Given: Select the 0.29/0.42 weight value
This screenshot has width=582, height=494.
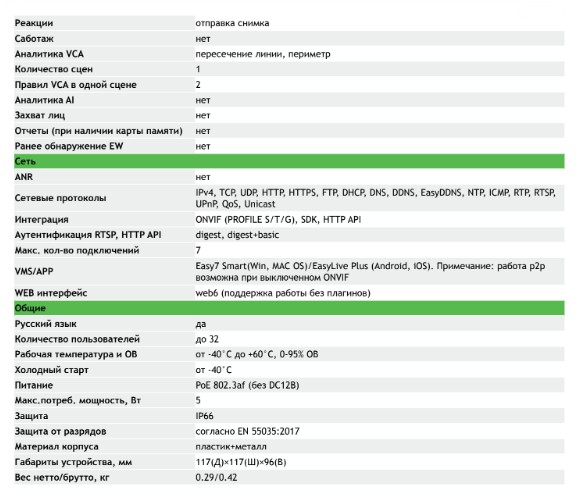Looking at the screenshot, I should (x=216, y=477).
